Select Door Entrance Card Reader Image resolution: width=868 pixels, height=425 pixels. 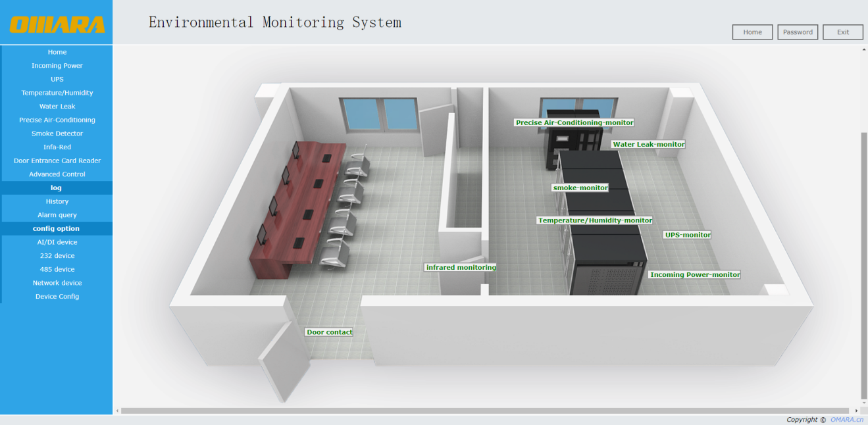[57, 161]
